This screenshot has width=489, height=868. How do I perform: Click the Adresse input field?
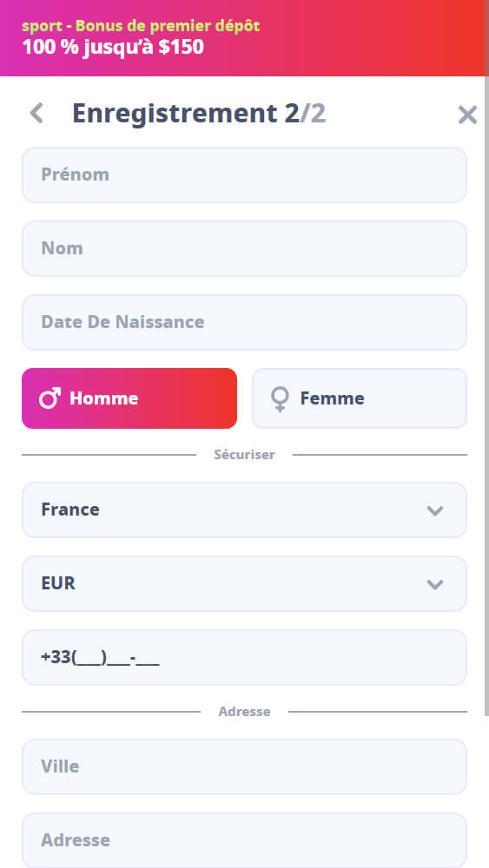pos(244,840)
